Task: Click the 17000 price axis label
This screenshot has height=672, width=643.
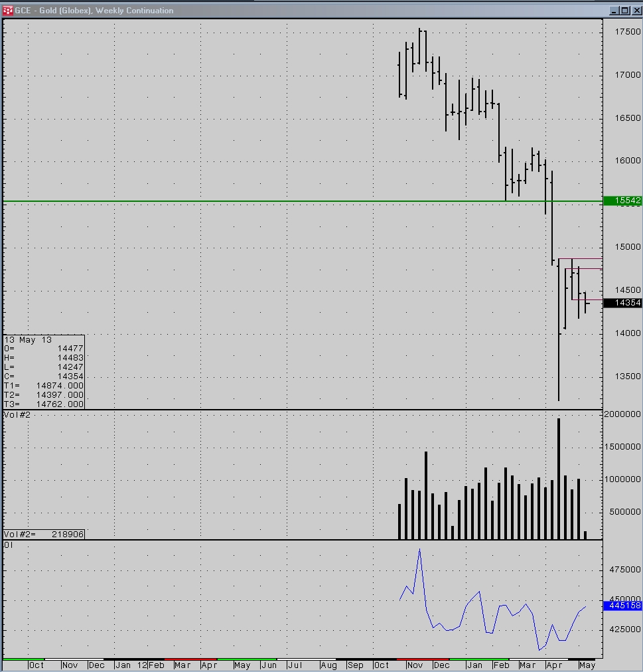Action: click(628, 75)
